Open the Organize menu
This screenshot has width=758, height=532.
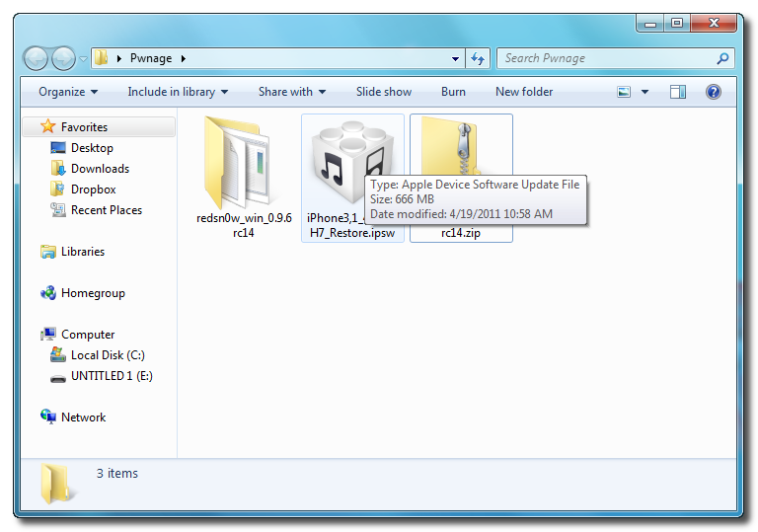pos(68,92)
